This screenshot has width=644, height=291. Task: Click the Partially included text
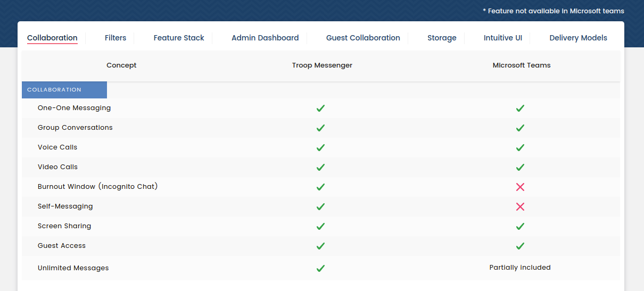pos(520,268)
